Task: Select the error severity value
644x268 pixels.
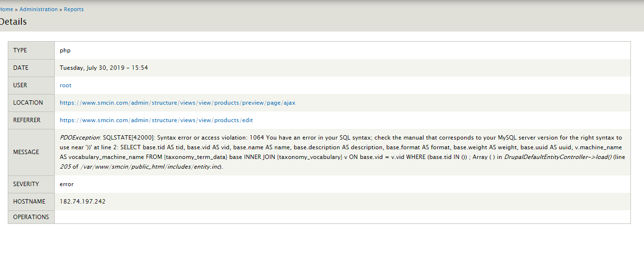Action: [x=66, y=184]
